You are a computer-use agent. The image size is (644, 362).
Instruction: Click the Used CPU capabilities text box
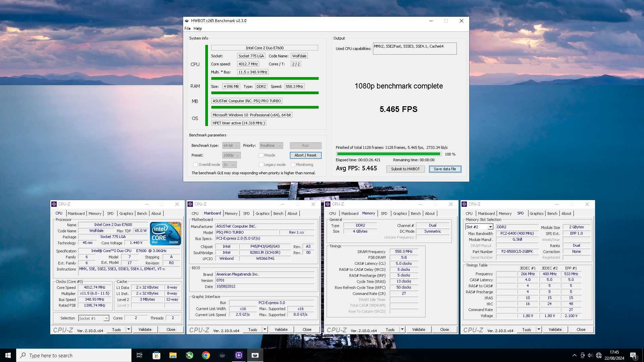pyautogui.click(x=415, y=49)
